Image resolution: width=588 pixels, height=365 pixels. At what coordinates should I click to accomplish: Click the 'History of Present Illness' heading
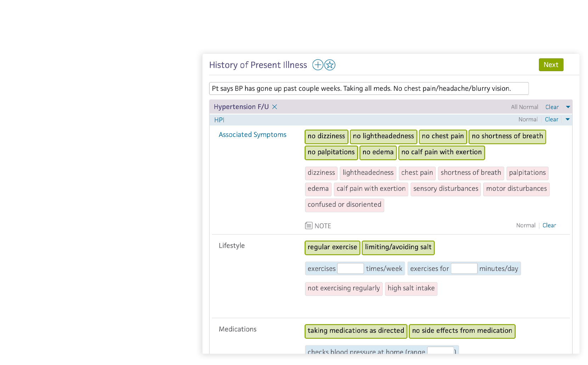point(258,65)
